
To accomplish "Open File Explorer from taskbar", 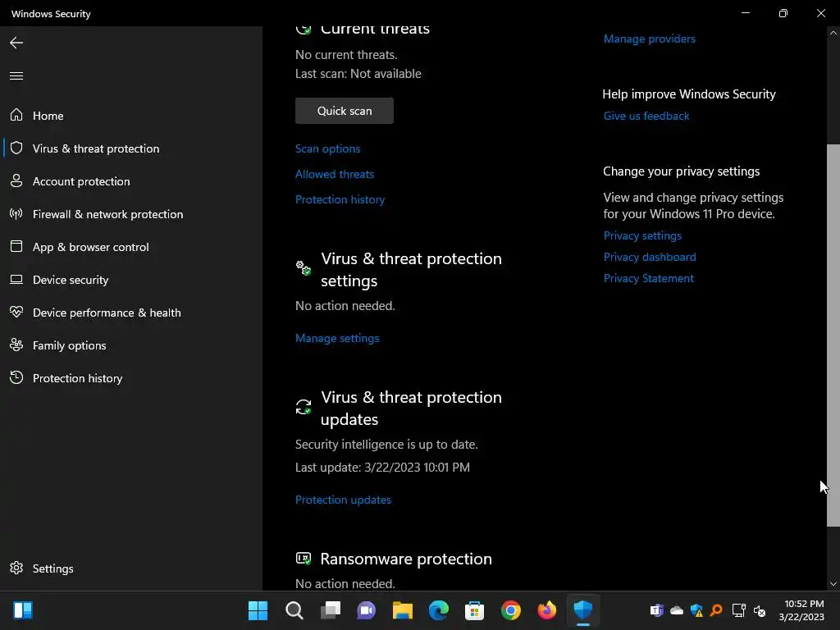I will click(x=402, y=610).
